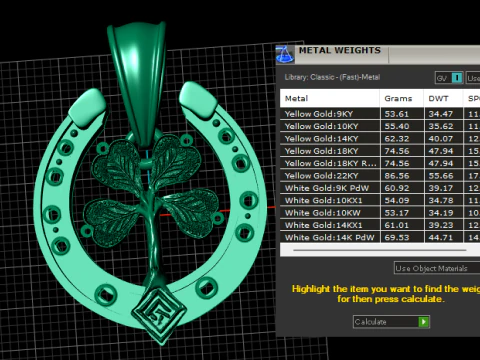Click the 60.92 grams value

click(x=396, y=188)
